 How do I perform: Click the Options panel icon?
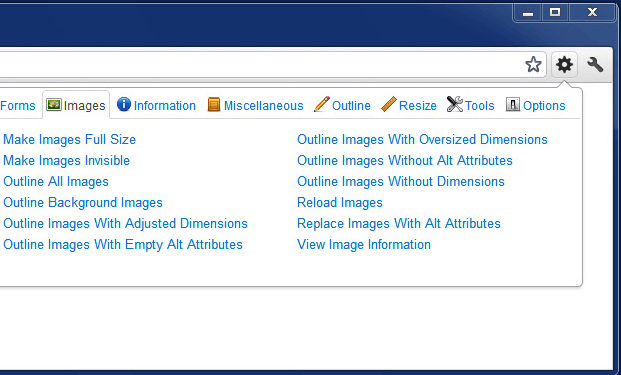pos(512,105)
